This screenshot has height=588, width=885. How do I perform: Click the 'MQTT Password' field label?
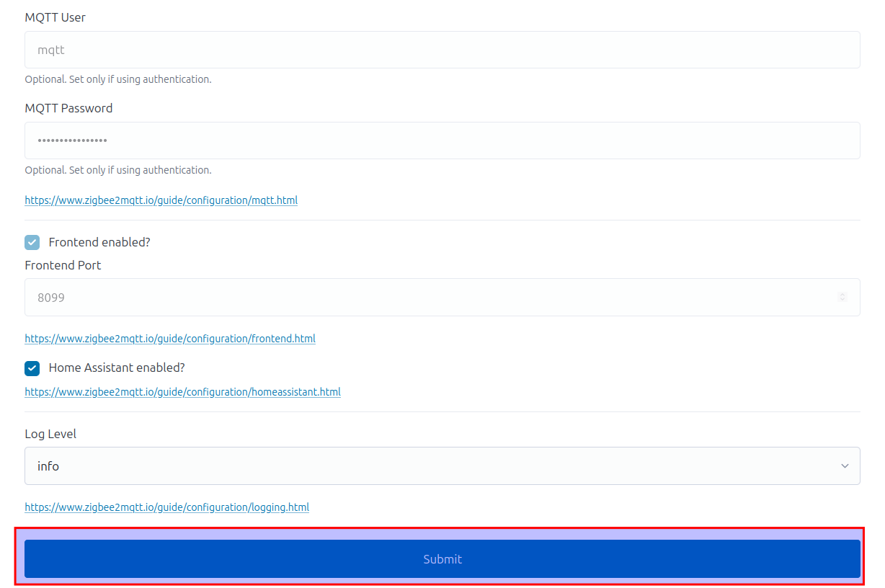click(x=68, y=108)
